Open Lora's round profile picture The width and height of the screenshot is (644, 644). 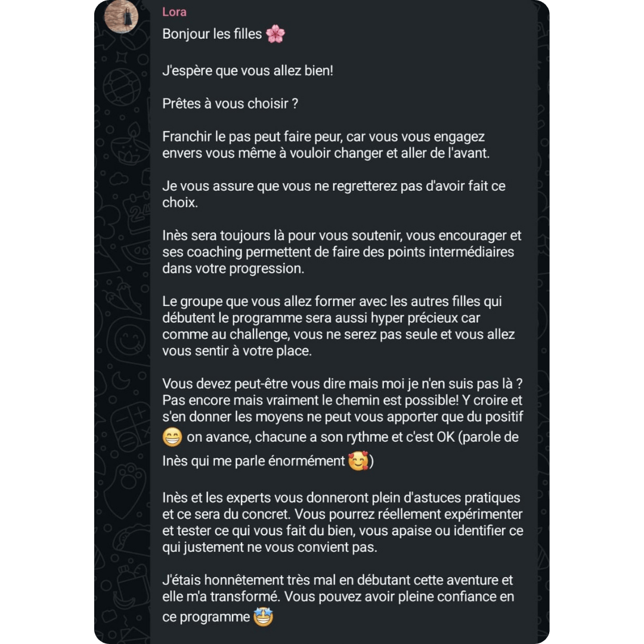(122, 16)
